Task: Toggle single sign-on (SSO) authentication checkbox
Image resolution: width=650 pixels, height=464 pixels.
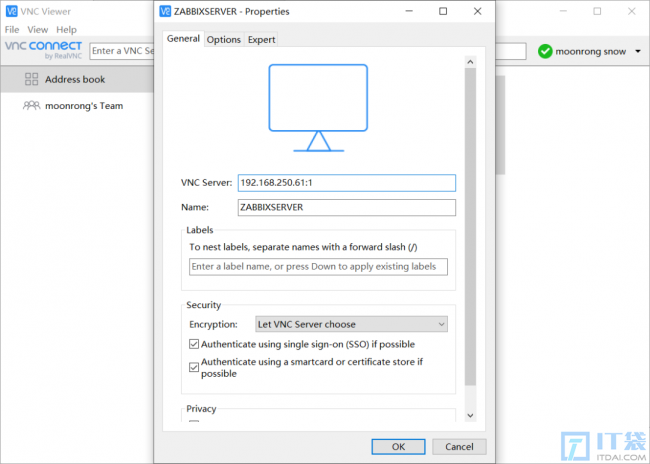Action: click(194, 344)
